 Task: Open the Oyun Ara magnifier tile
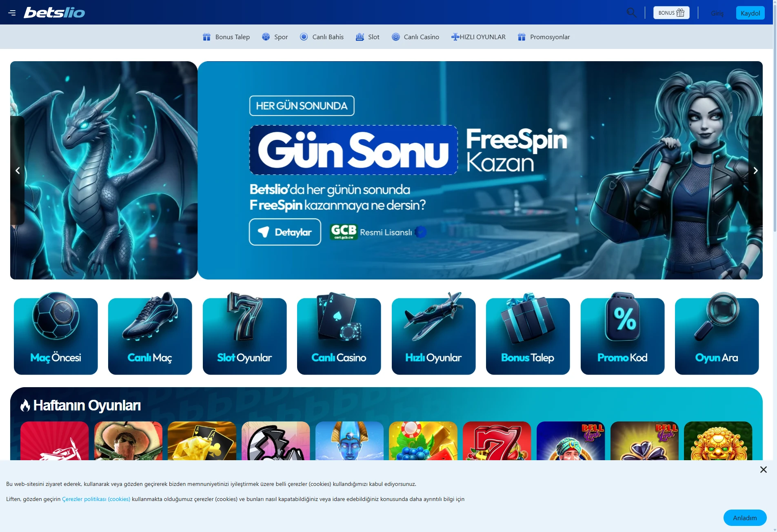coord(717,334)
